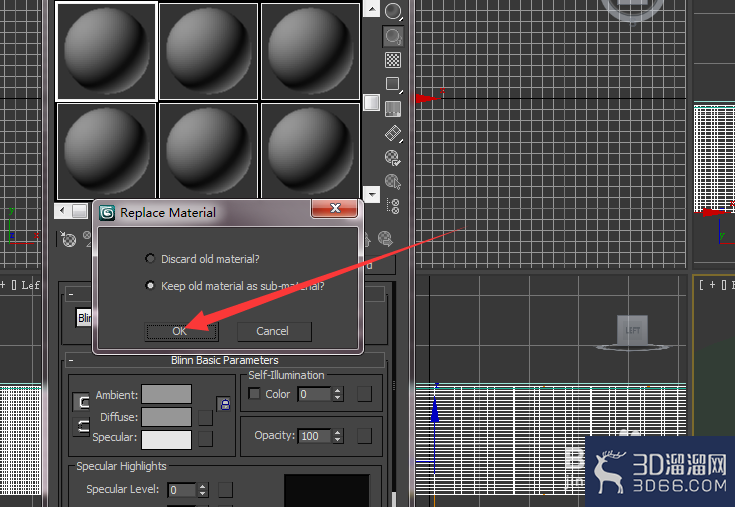
Task: Click the Make Preview icon
Action: (x=393, y=134)
